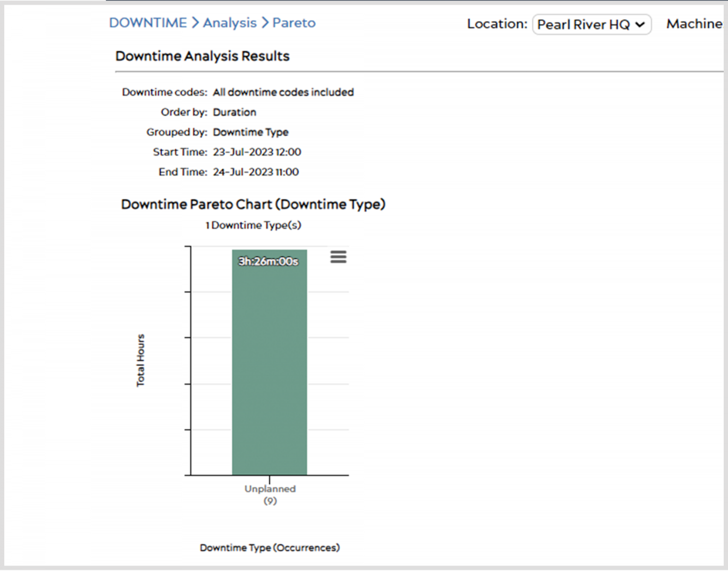The image size is (728, 571).
Task: Click the Total Hours axis title
Action: [140, 360]
